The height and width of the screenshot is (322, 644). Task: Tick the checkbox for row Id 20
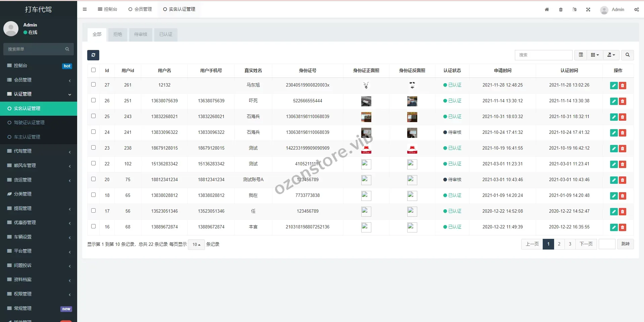(x=94, y=179)
